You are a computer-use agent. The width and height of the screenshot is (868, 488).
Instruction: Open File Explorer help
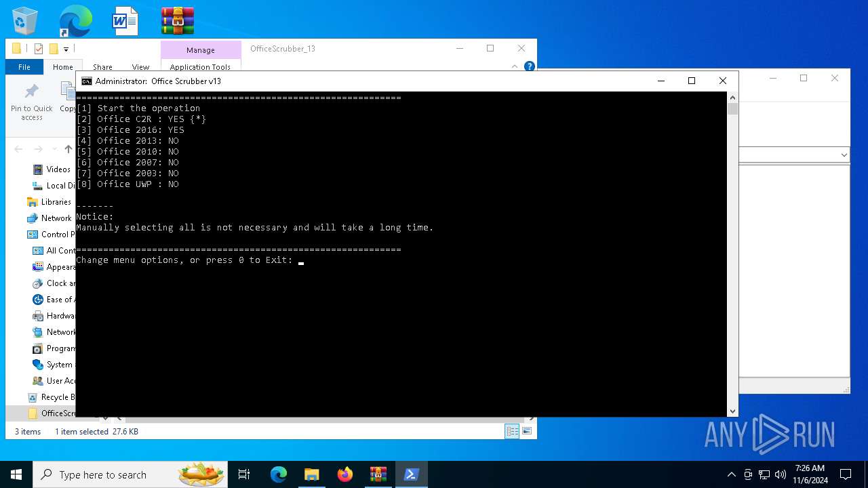pos(530,66)
